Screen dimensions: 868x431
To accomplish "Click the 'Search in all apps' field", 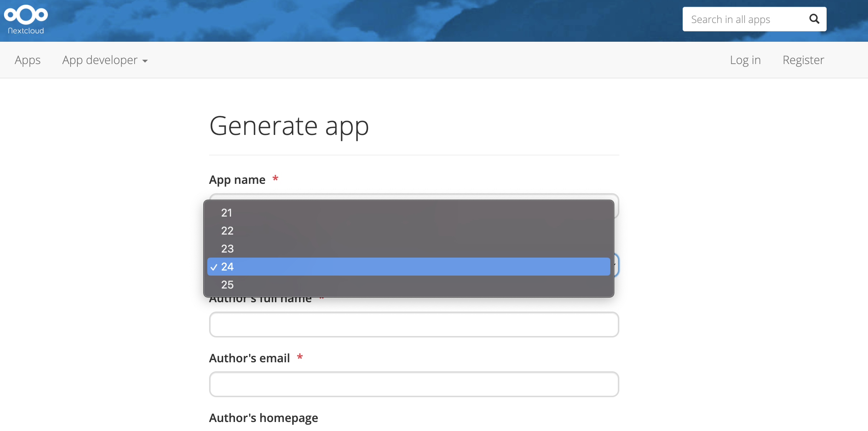I will (x=741, y=19).
